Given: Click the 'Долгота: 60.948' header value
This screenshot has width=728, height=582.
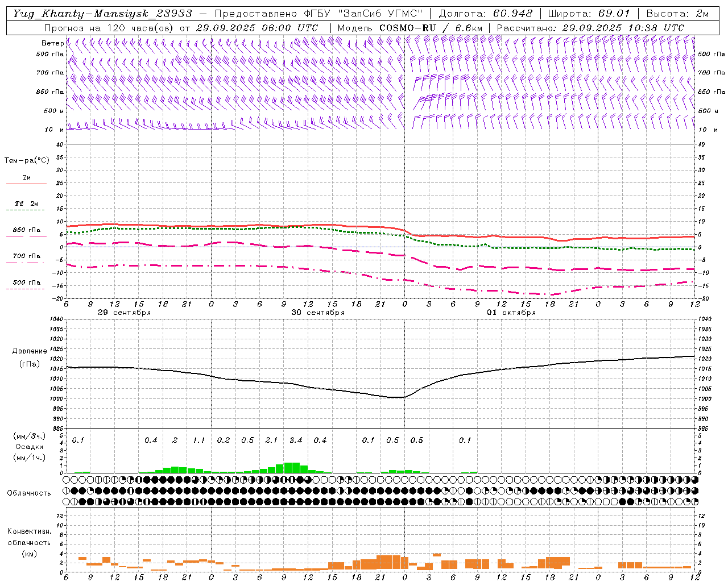Looking at the screenshot, I should pyautogui.click(x=486, y=14).
